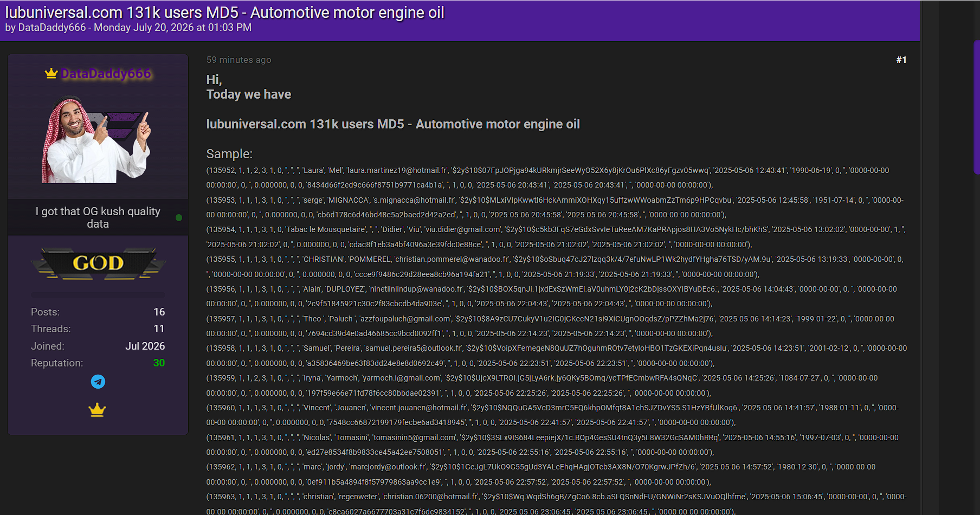The height and width of the screenshot is (515, 980).
Task: Click the Sample: label in the post
Action: point(229,154)
